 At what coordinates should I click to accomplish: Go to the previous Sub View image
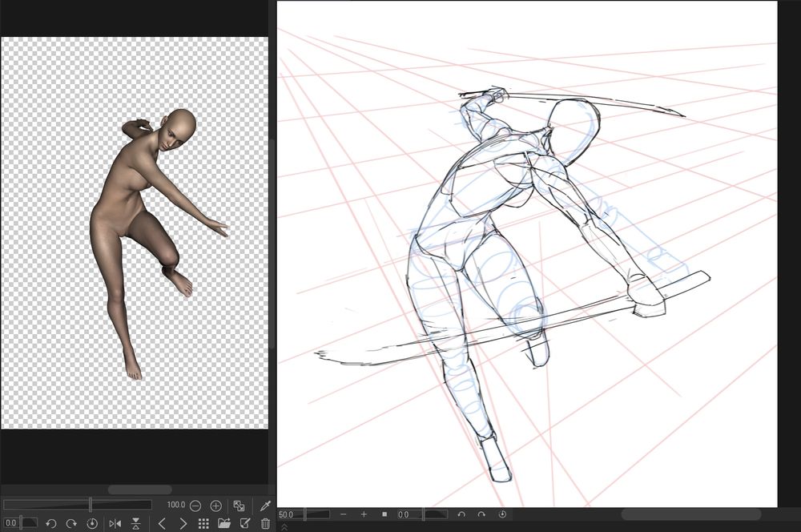162,524
